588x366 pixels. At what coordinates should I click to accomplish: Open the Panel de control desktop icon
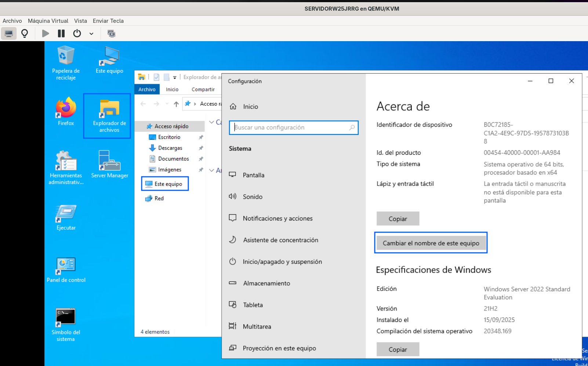tap(66, 269)
